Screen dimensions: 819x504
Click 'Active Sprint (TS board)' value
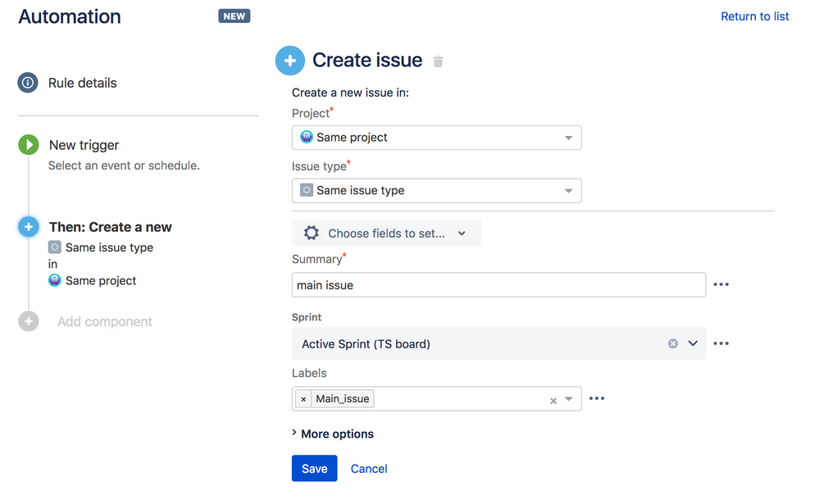[366, 344]
